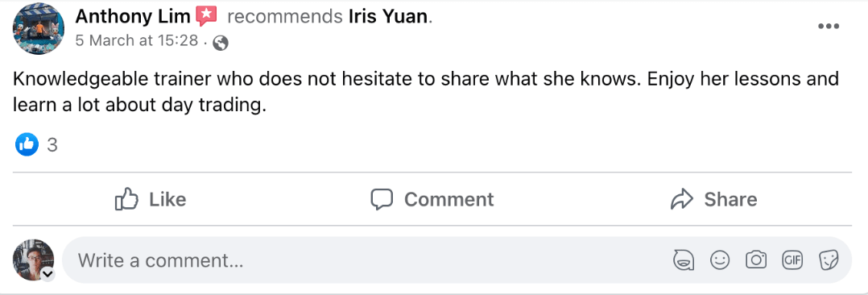
Task: Attach a photo with the camera icon
Action: pyautogui.click(x=755, y=260)
